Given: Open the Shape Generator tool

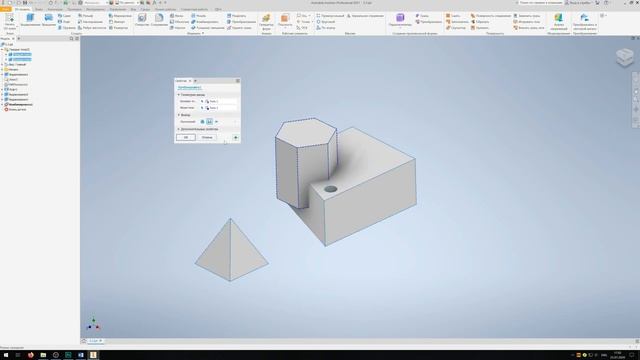Looking at the screenshot, I should tap(266, 21).
